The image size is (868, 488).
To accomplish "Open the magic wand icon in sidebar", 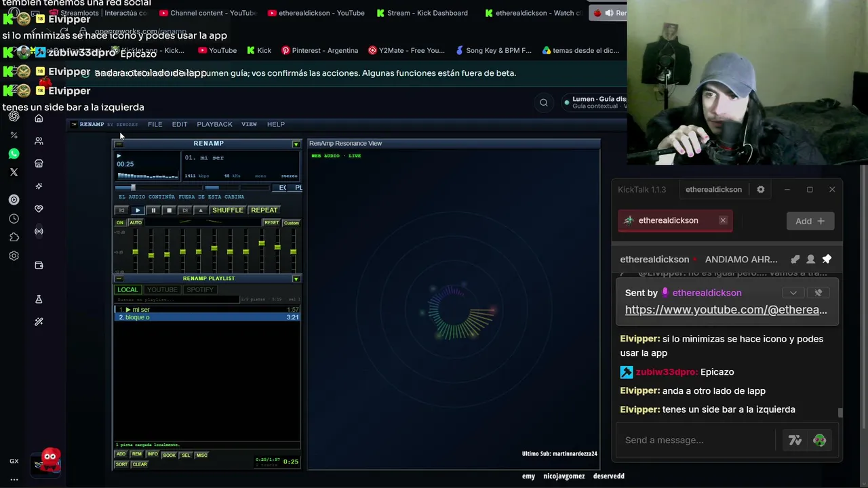I will [39, 322].
